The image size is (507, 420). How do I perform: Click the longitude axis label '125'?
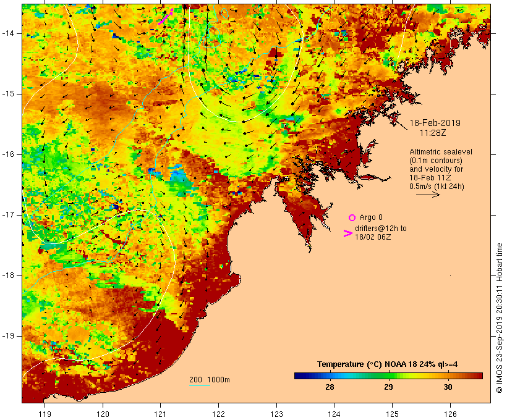coord(392,414)
